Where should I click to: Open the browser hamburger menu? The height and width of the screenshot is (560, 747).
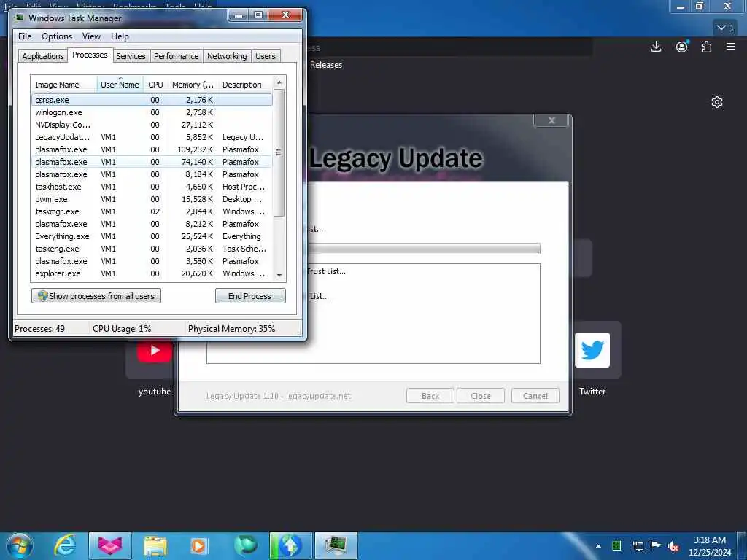pyautogui.click(x=731, y=47)
